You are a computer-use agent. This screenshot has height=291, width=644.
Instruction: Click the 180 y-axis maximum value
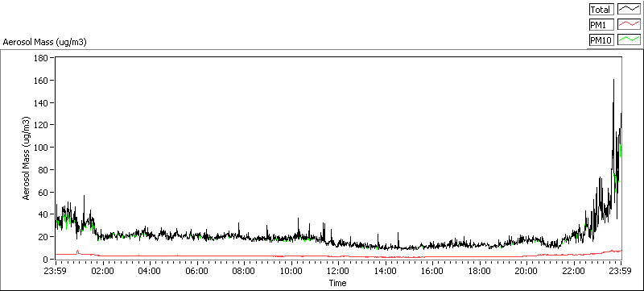pyautogui.click(x=43, y=58)
